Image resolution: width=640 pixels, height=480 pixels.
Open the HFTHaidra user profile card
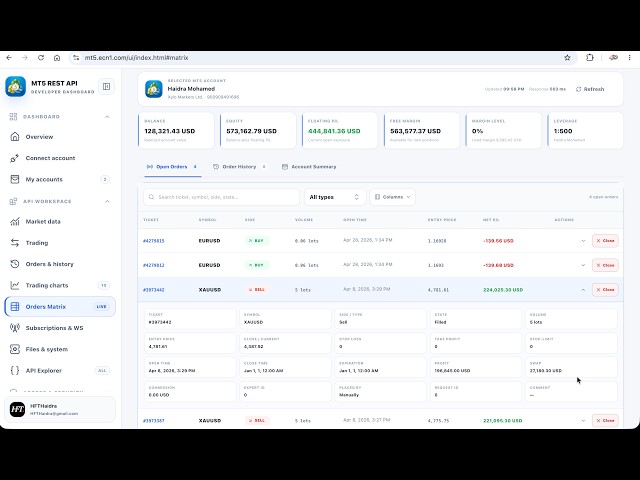(x=60, y=409)
